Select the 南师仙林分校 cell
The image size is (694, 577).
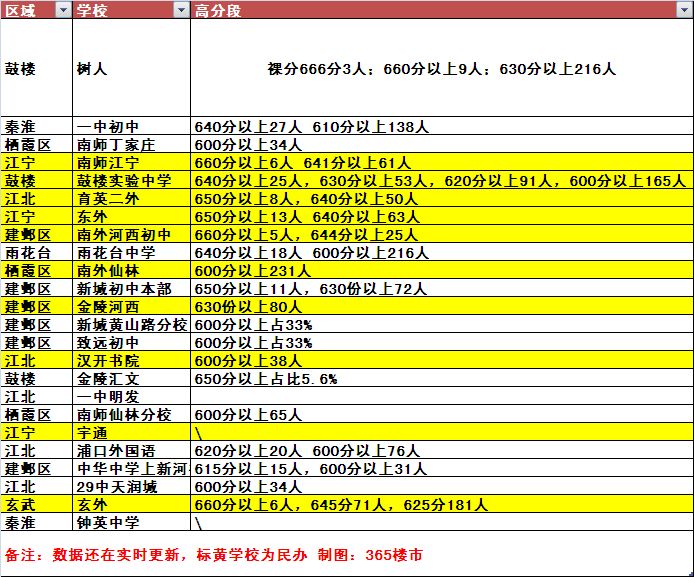[x=131, y=415]
